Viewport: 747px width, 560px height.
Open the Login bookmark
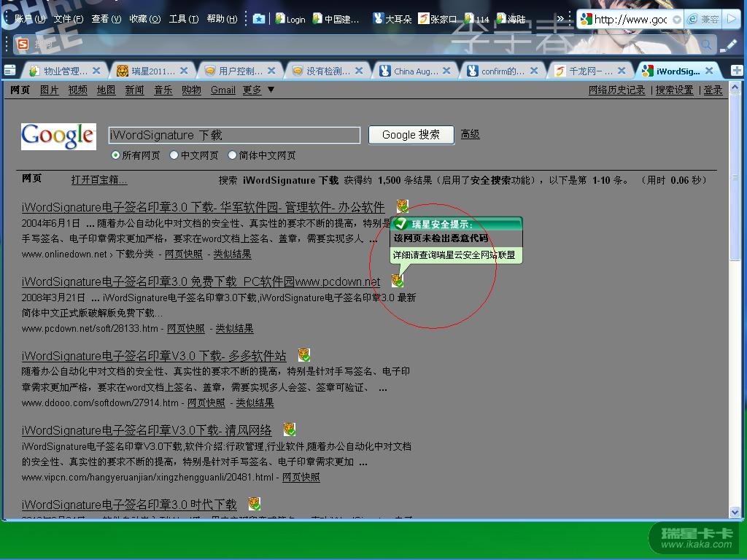click(x=290, y=19)
